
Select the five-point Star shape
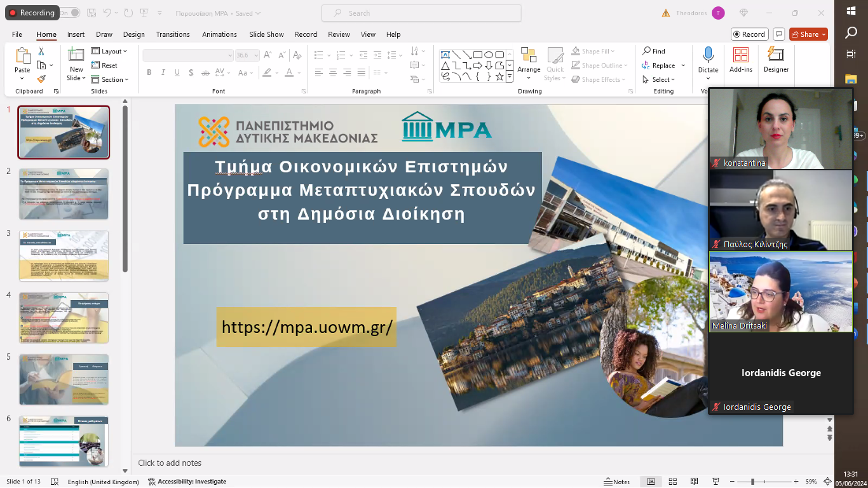point(499,76)
